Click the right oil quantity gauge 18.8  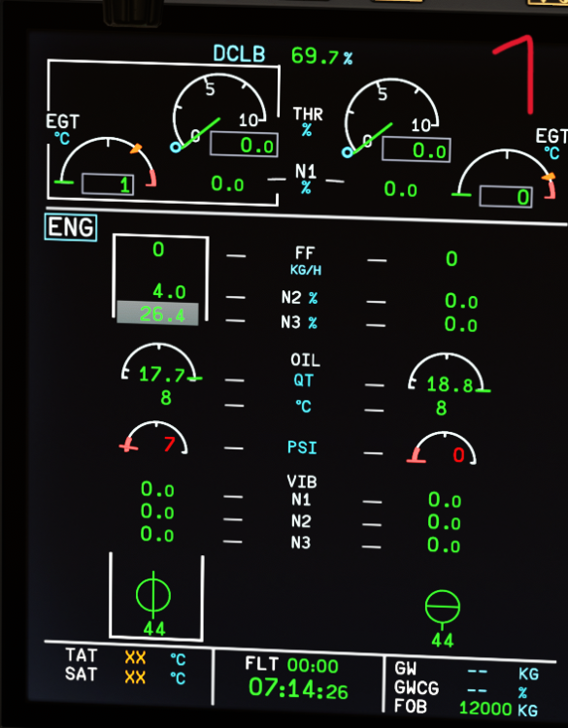pyautogui.click(x=449, y=374)
